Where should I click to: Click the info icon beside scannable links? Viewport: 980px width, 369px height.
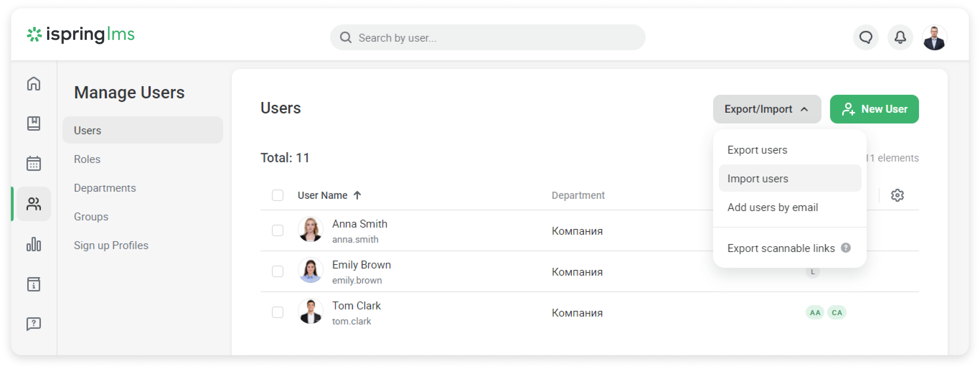click(x=845, y=248)
